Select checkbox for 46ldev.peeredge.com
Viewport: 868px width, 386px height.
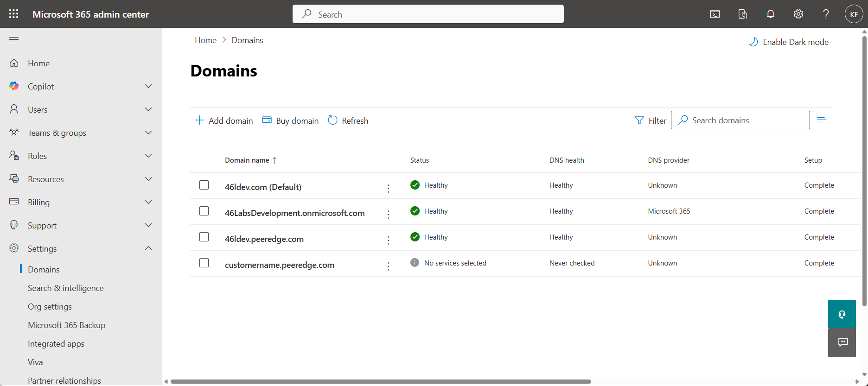click(x=204, y=237)
